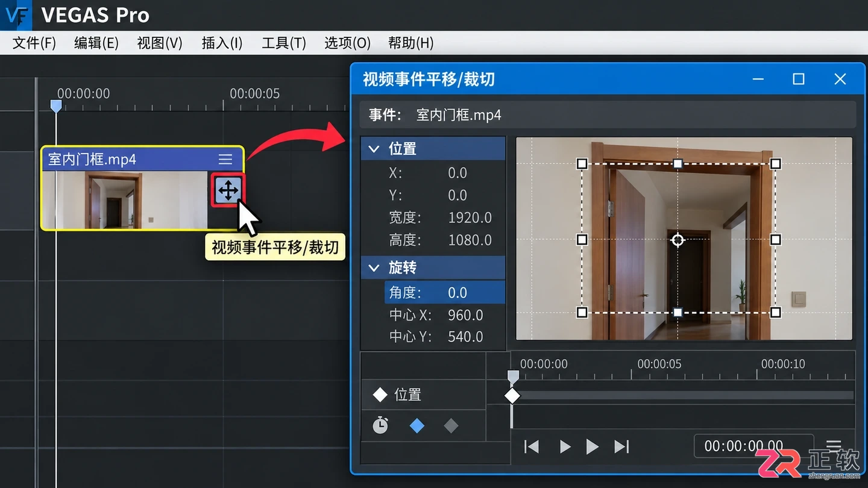This screenshot has width=868, height=488.
Task: Click the VEGAS Pro logo icon
Action: coord(16,15)
